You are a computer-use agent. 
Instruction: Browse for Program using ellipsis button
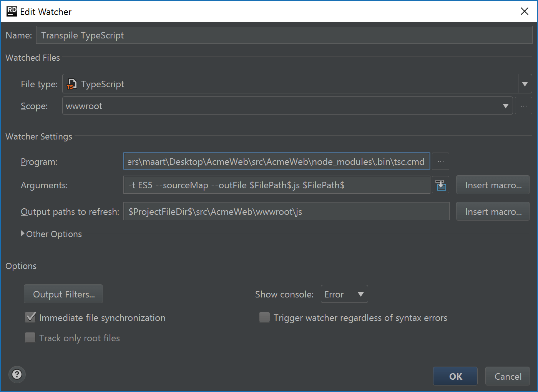[x=441, y=161]
